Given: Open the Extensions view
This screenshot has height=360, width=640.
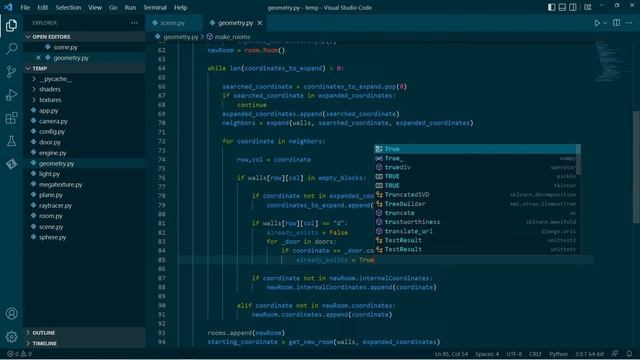Looking at the screenshot, I should pos(11,118).
